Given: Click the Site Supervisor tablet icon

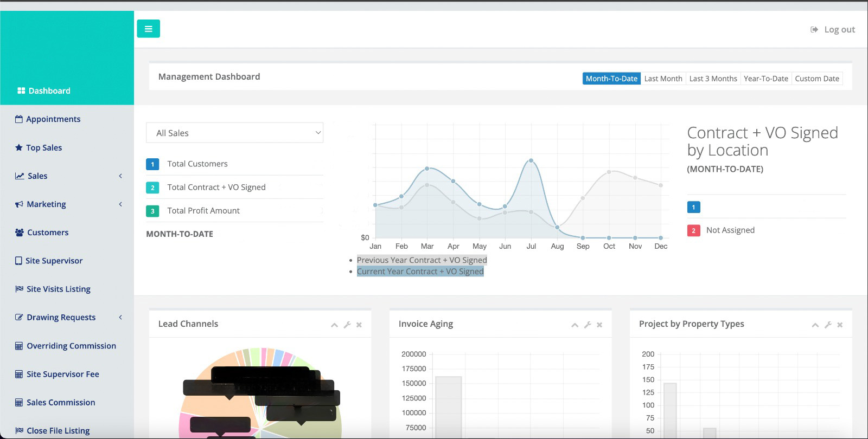Looking at the screenshot, I should click(18, 261).
